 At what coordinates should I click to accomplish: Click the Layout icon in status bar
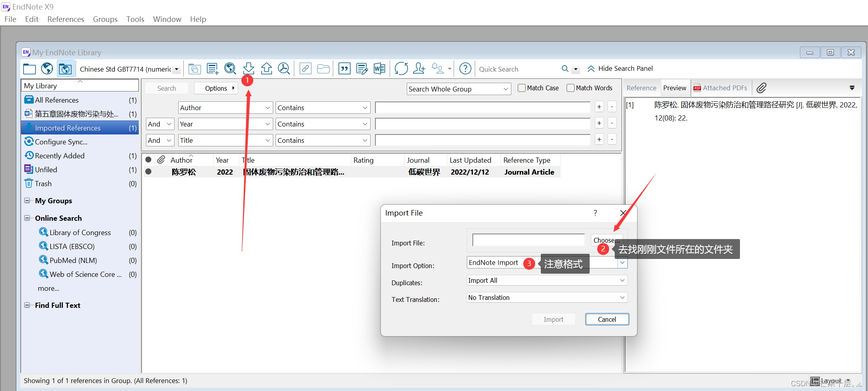815,381
